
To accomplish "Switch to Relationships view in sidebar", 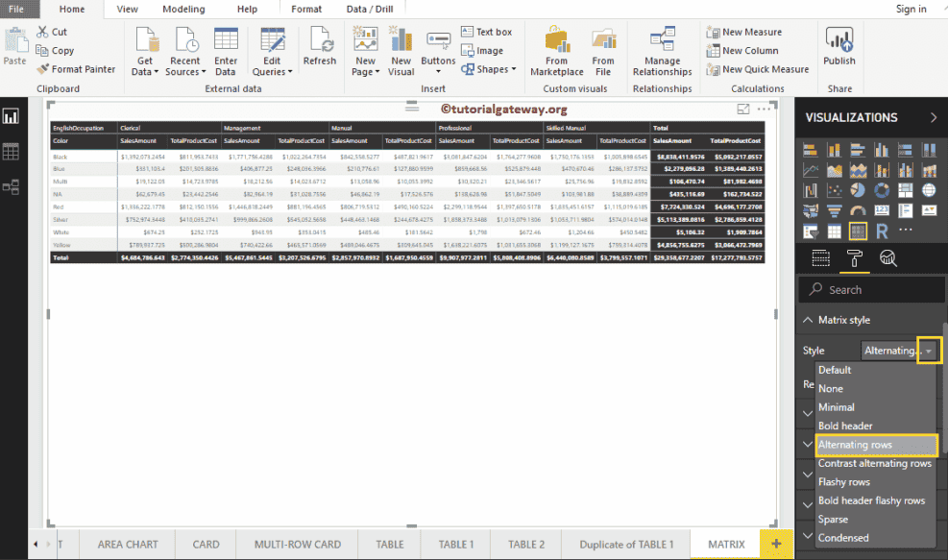I will point(12,185).
